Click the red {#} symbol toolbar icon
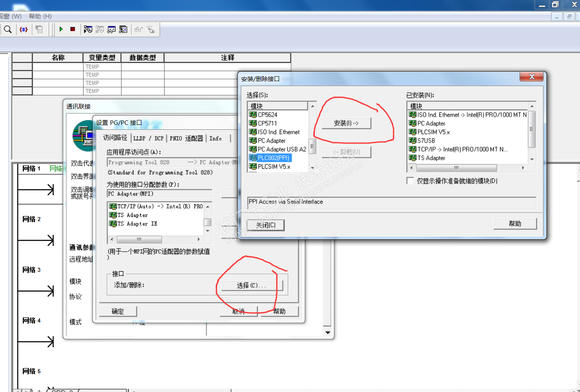The height and width of the screenshot is (392, 580). [x=24, y=29]
